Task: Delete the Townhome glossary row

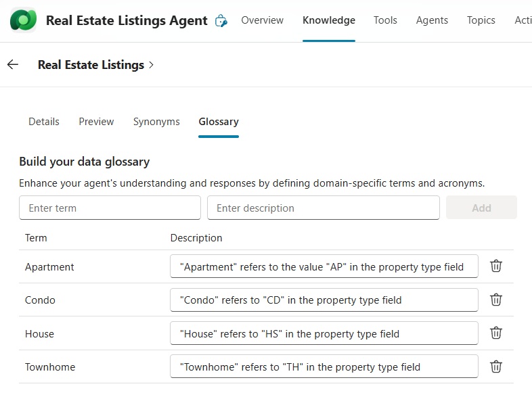Action: [x=496, y=367]
